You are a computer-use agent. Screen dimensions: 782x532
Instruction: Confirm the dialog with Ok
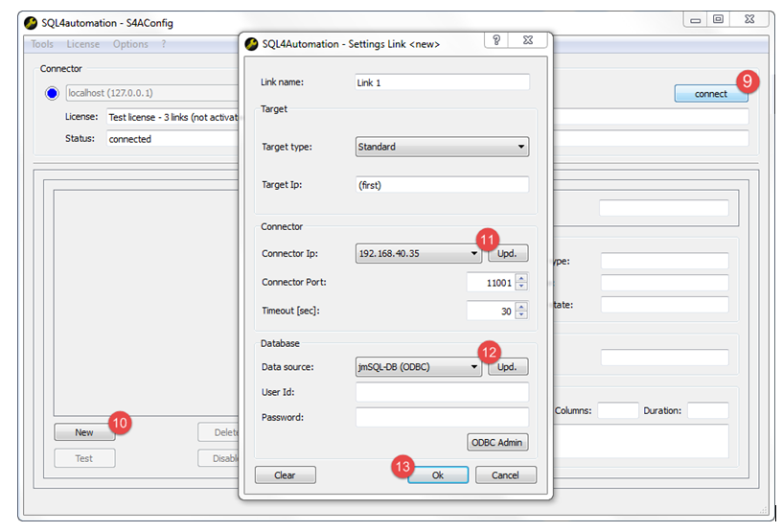tap(437, 475)
